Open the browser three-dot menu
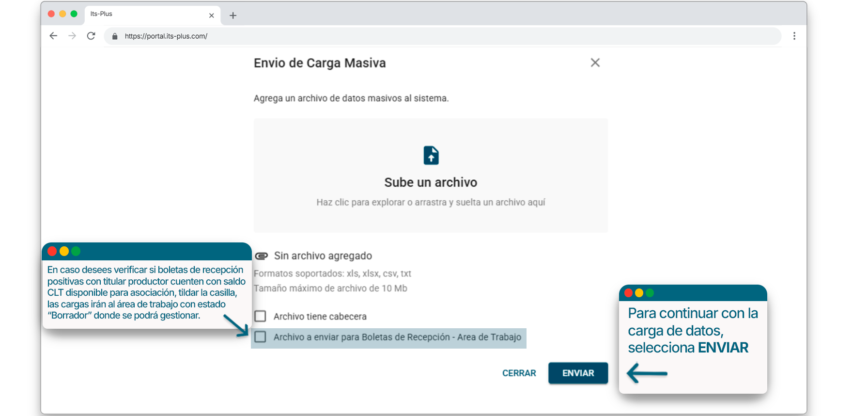This screenshot has width=868, height=416. pos(794,36)
